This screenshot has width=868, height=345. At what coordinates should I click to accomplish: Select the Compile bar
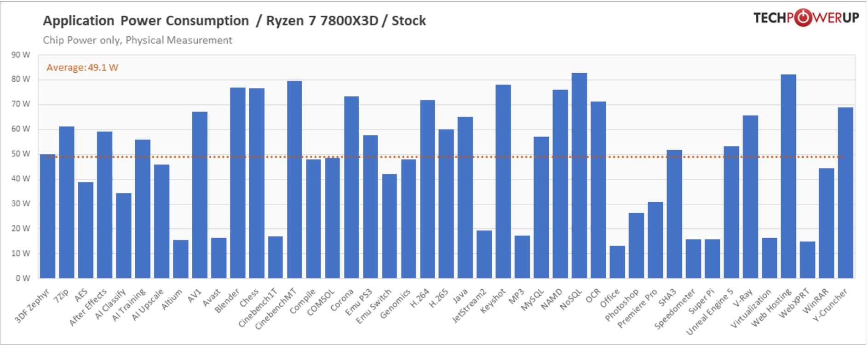314,219
